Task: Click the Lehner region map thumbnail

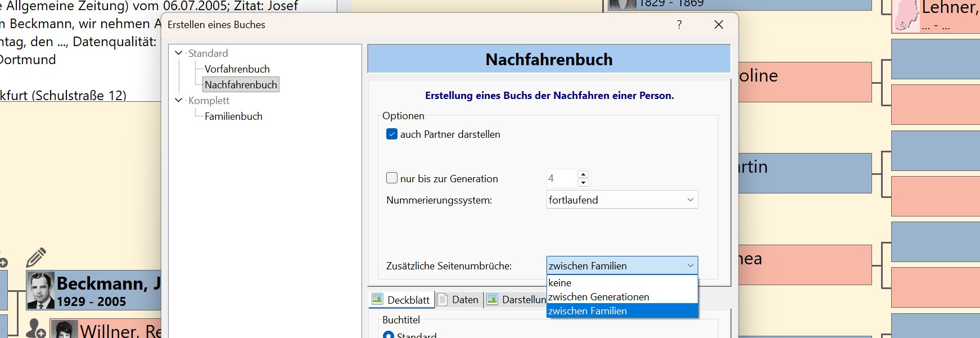Action: (906, 17)
